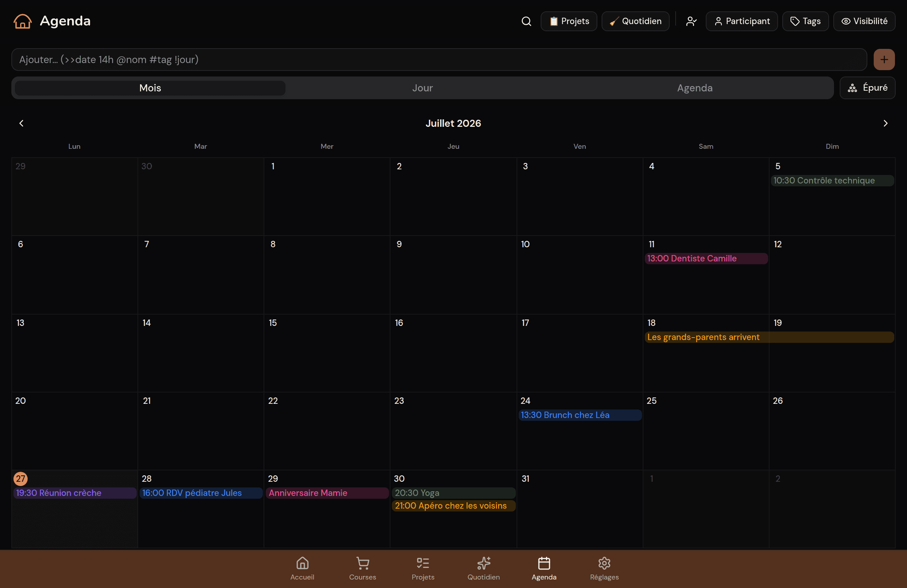This screenshot has height=588, width=907.
Task: Click the person-check icon in header
Action: [x=691, y=21]
